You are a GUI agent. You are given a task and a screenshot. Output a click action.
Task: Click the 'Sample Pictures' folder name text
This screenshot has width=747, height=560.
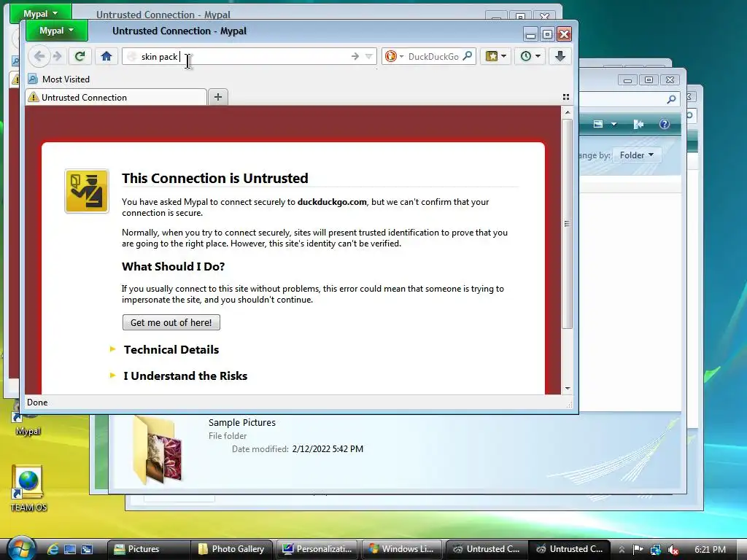point(242,422)
